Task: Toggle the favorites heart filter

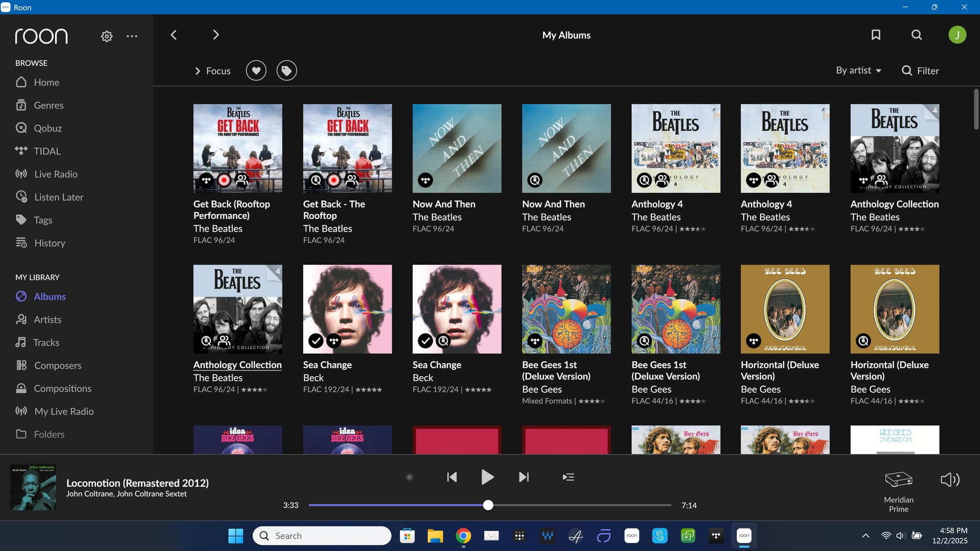Action: [256, 70]
